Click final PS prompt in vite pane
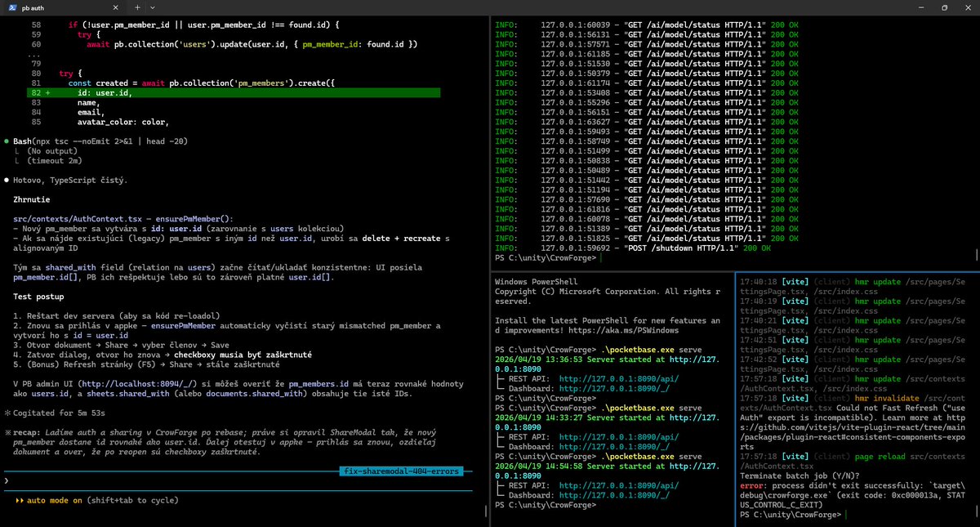The image size is (980, 527). pos(791,516)
